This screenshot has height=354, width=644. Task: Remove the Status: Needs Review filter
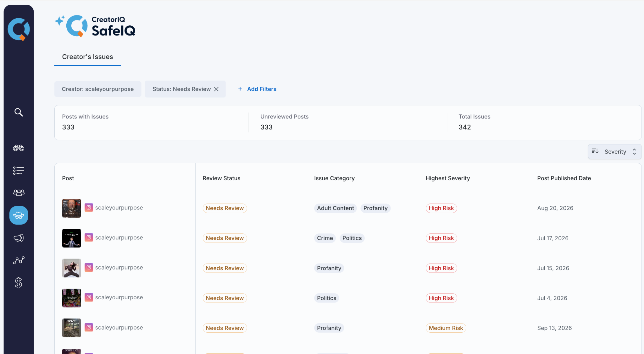[216, 89]
